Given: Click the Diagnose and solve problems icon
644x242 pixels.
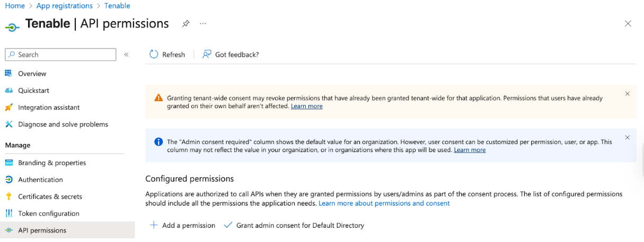Looking at the screenshot, I should point(8,124).
